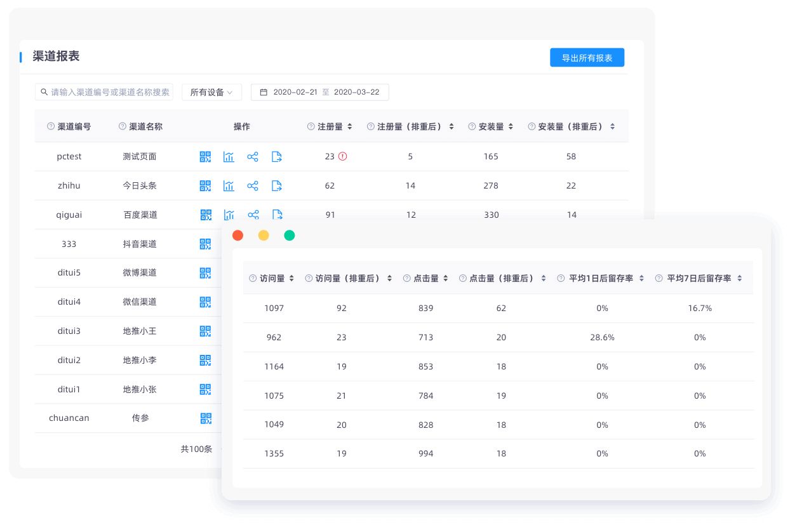Click click count 994

(x=425, y=453)
